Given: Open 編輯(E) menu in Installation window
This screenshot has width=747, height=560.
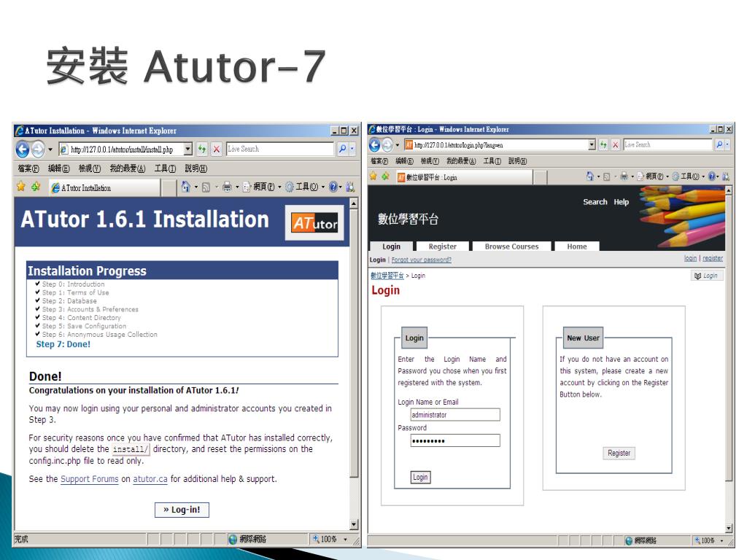Looking at the screenshot, I should tap(58, 168).
